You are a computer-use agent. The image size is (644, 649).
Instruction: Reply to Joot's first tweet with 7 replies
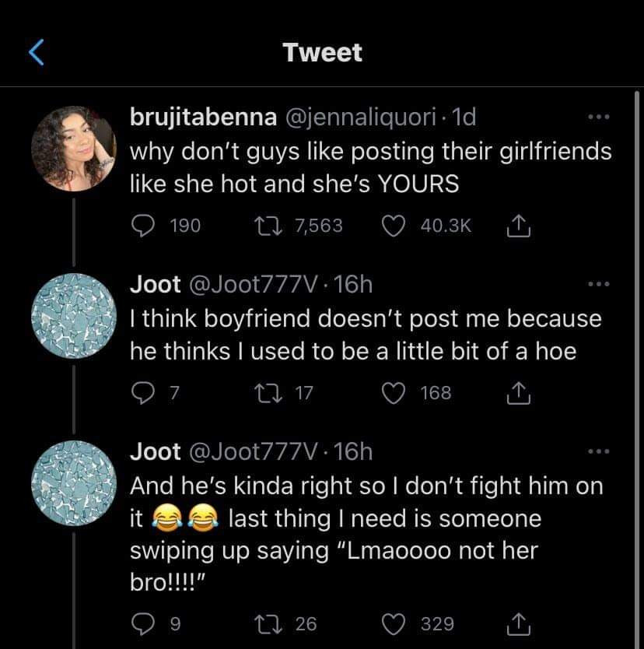(x=142, y=393)
